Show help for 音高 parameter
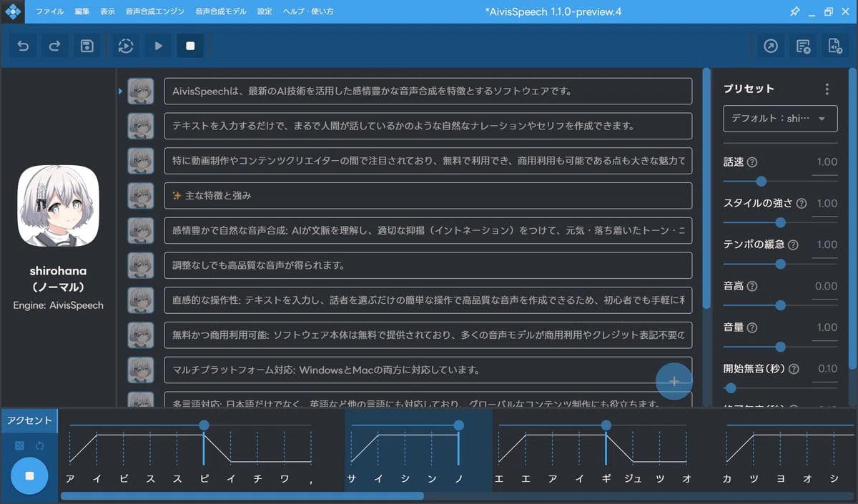The image size is (858, 504). [x=752, y=287]
